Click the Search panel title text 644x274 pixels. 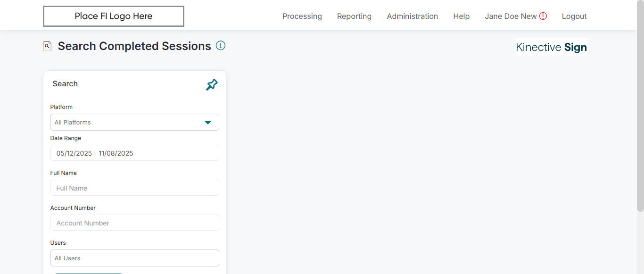pos(65,84)
